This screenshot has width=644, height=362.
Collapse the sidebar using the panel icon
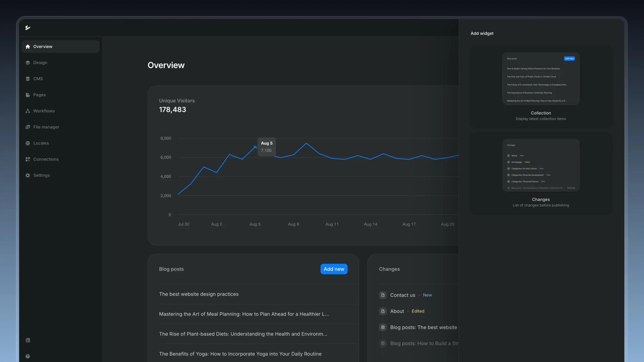click(x=28, y=340)
